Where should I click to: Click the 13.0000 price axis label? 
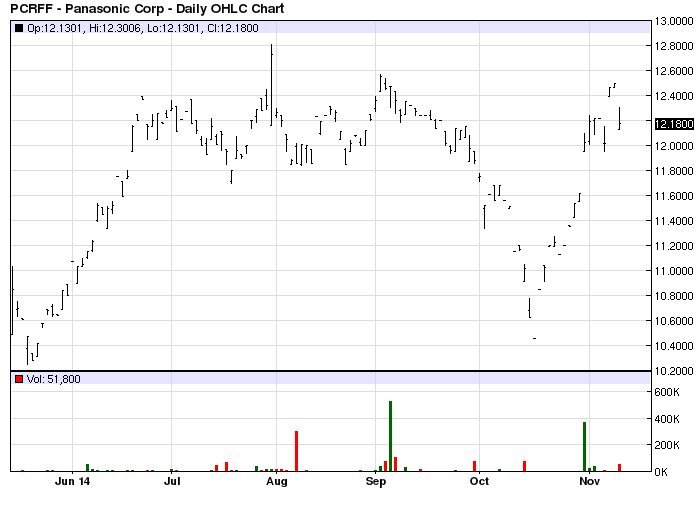(x=674, y=21)
